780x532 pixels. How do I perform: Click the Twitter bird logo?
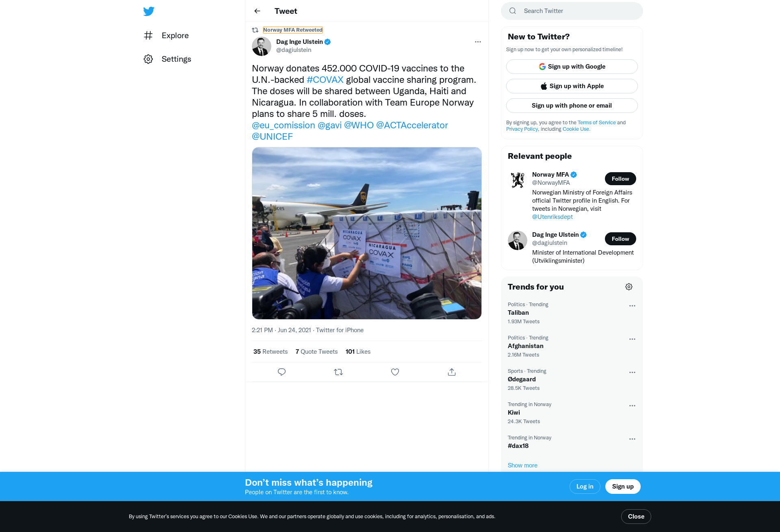click(149, 11)
